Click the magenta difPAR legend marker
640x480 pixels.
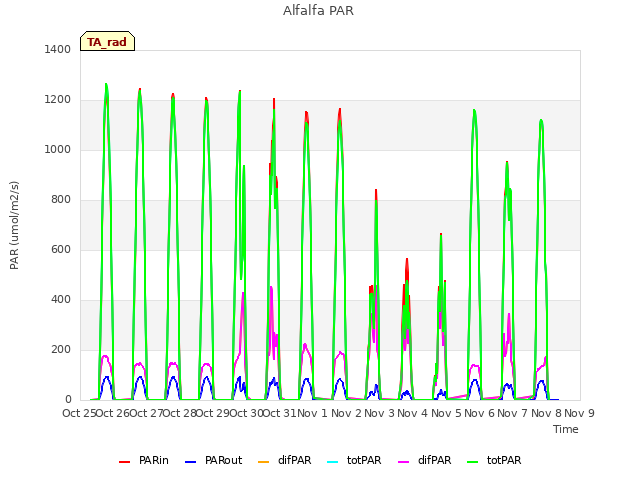(404, 462)
